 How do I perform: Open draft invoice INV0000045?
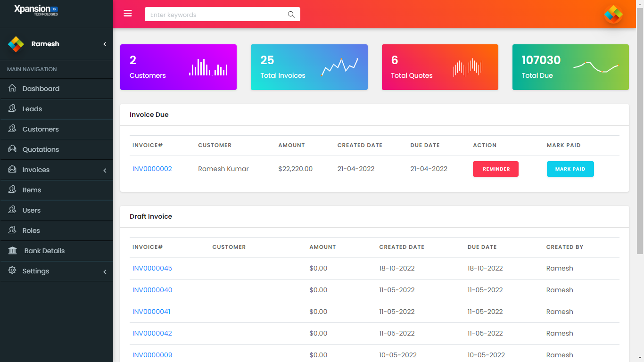pyautogui.click(x=152, y=268)
